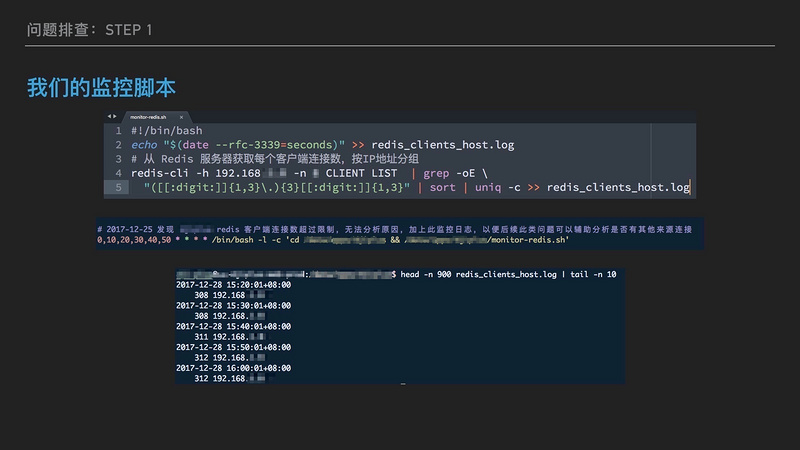
Task: Click /monitor-redis.sh' in the crontab line
Action: tap(528, 240)
